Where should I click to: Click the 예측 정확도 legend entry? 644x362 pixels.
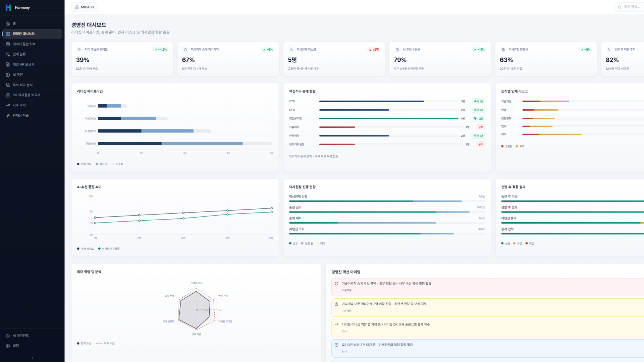[x=85, y=249]
